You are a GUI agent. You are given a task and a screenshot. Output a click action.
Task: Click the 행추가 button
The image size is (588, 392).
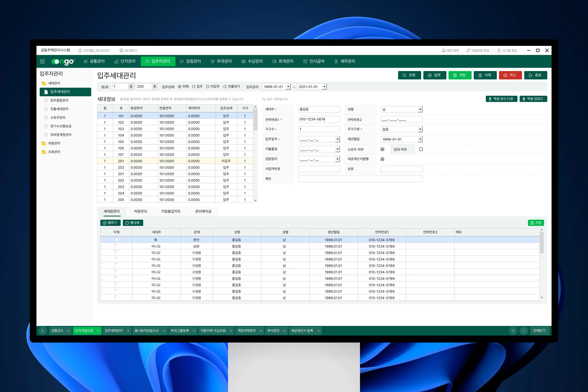110,223
